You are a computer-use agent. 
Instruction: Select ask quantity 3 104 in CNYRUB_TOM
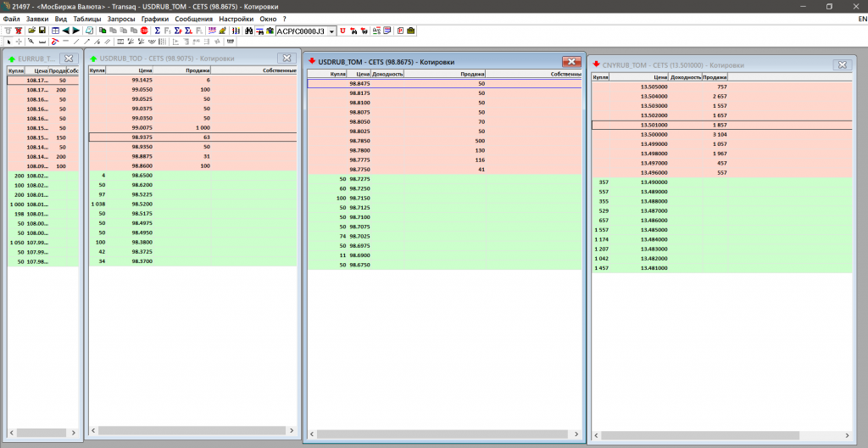tap(719, 135)
